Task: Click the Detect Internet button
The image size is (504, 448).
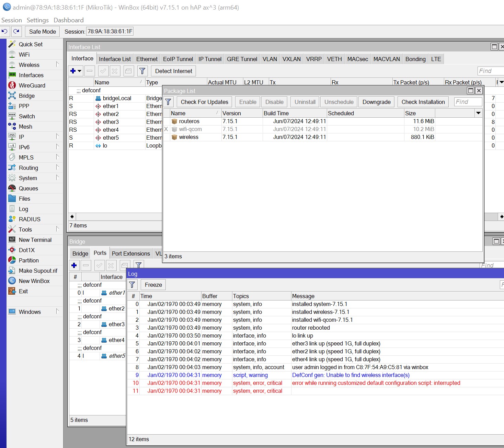Action: tap(173, 71)
